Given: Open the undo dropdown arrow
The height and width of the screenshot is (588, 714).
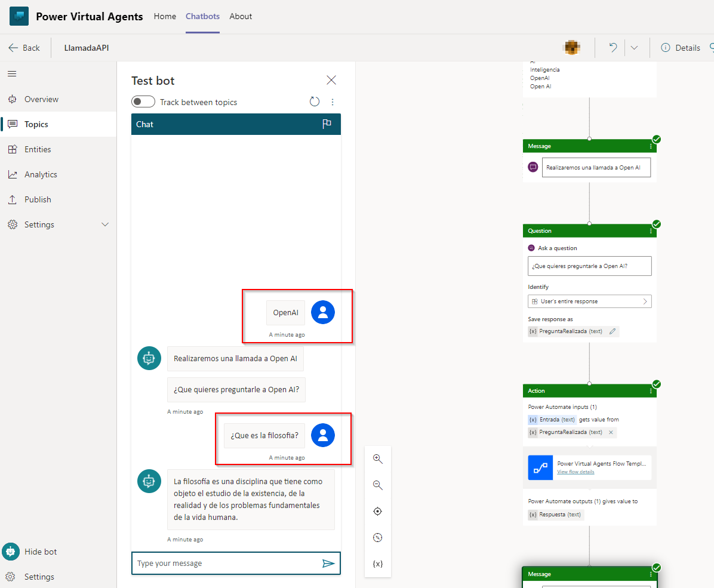Looking at the screenshot, I should click(634, 48).
